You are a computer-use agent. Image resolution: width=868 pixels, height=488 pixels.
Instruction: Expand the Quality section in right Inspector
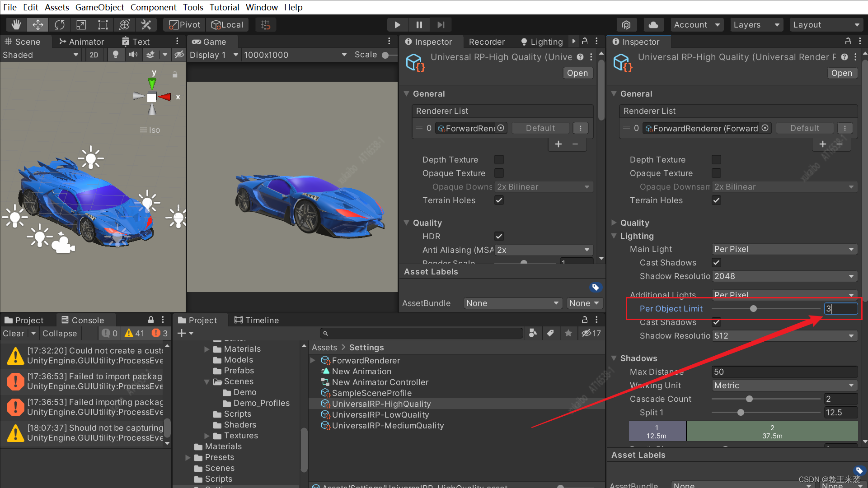coord(614,223)
